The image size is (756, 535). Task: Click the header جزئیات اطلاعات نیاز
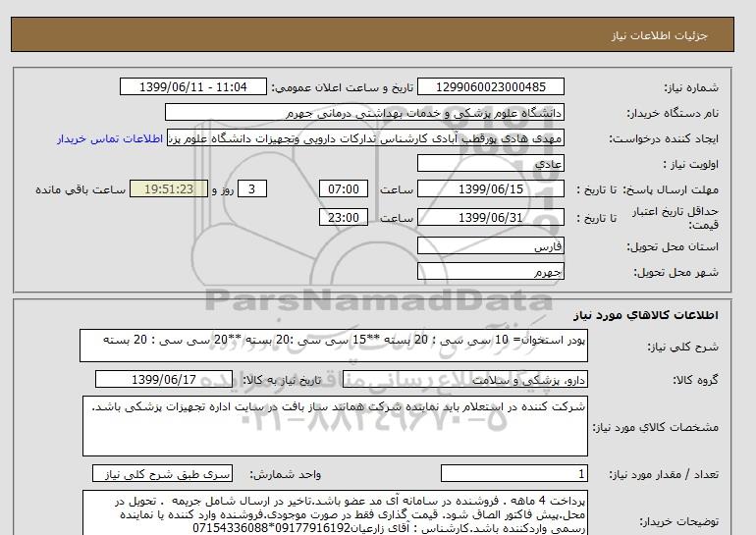point(660,35)
